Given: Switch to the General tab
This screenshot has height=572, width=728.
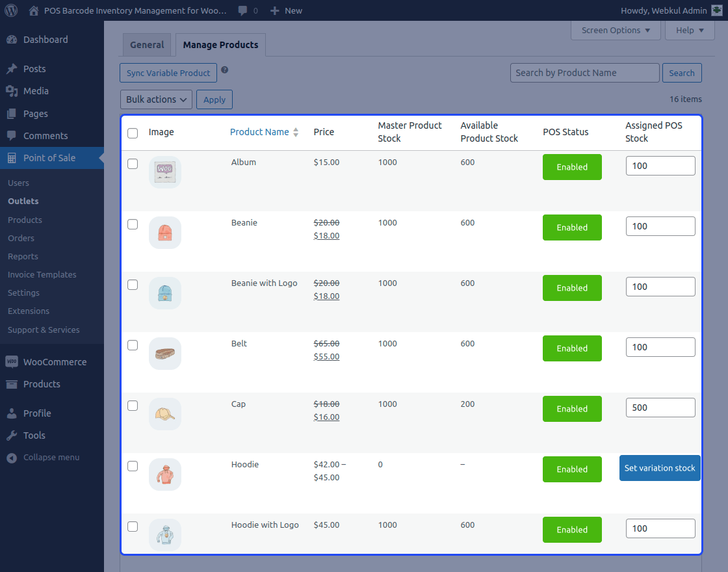Looking at the screenshot, I should [147, 44].
